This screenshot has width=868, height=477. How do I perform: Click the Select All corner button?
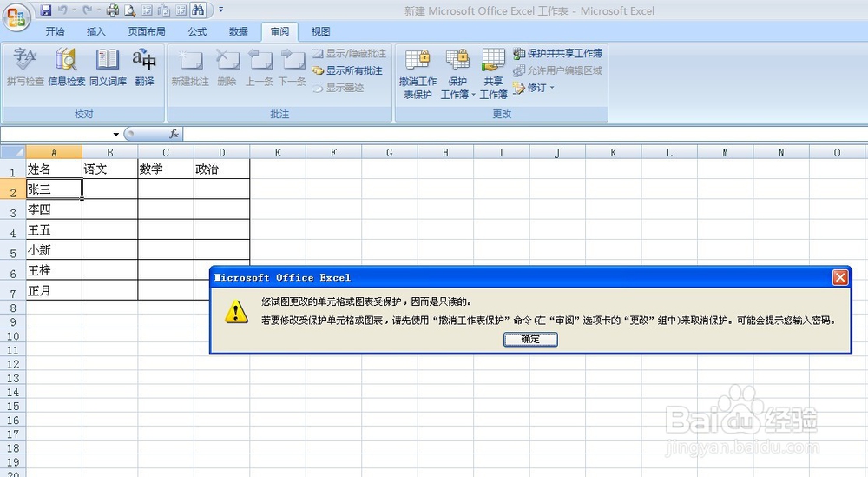[x=13, y=152]
